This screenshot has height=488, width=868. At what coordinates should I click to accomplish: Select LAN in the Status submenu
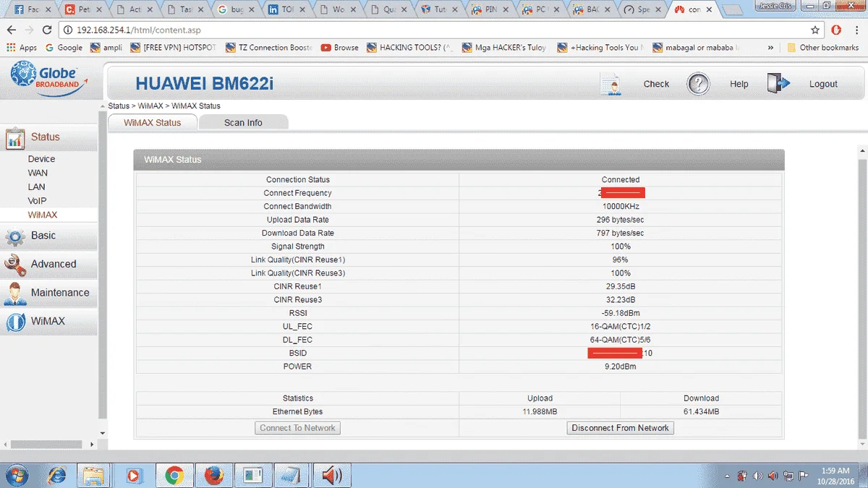click(36, 187)
